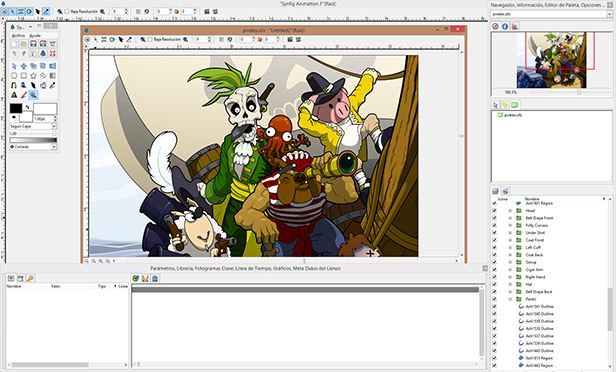
Task: Select the Group layer
Action: 531,262
